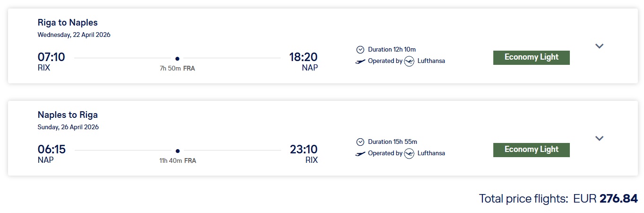Click the 07:10 RIX departure time

point(51,57)
